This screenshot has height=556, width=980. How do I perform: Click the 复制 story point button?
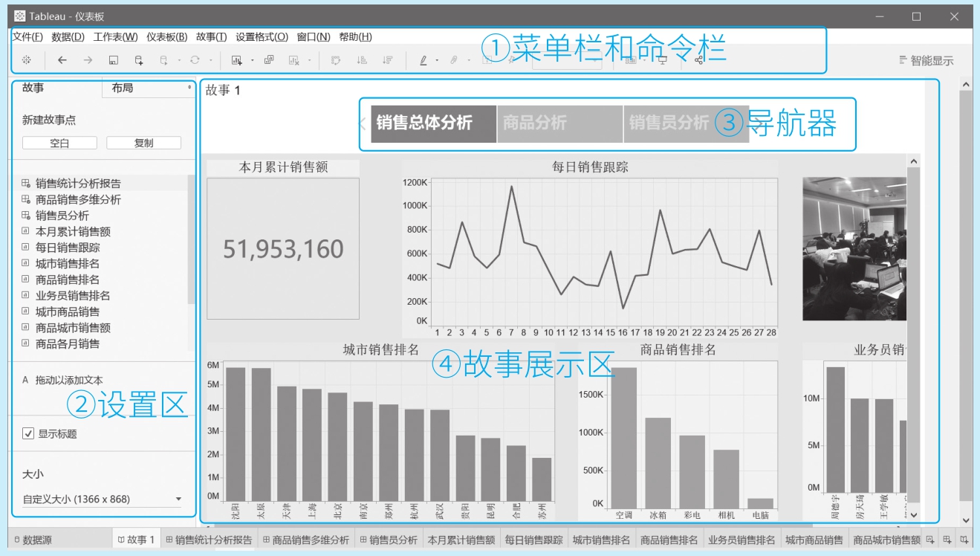tap(143, 143)
